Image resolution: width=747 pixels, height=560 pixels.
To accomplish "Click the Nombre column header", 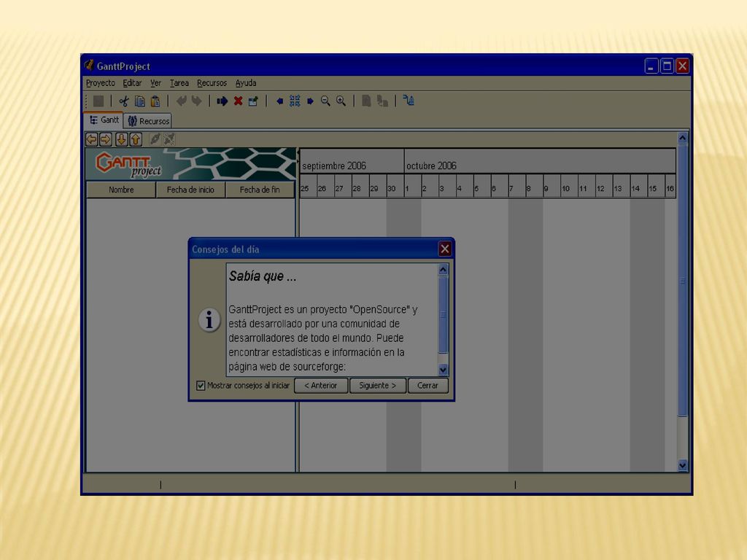I will [121, 190].
